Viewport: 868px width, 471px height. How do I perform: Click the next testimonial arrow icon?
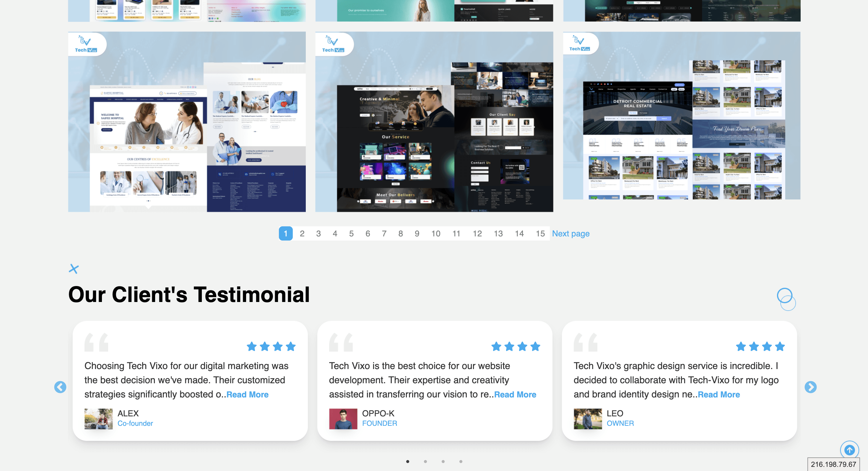[x=810, y=387]
